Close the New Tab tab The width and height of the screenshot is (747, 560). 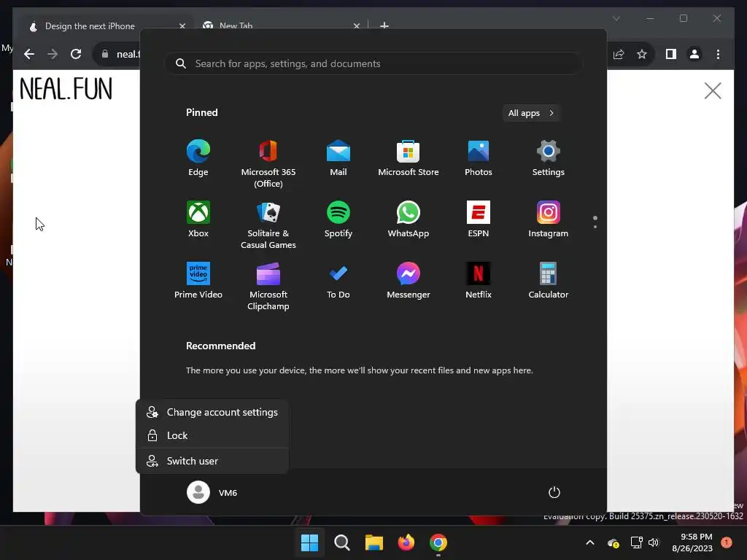point(356,26)
